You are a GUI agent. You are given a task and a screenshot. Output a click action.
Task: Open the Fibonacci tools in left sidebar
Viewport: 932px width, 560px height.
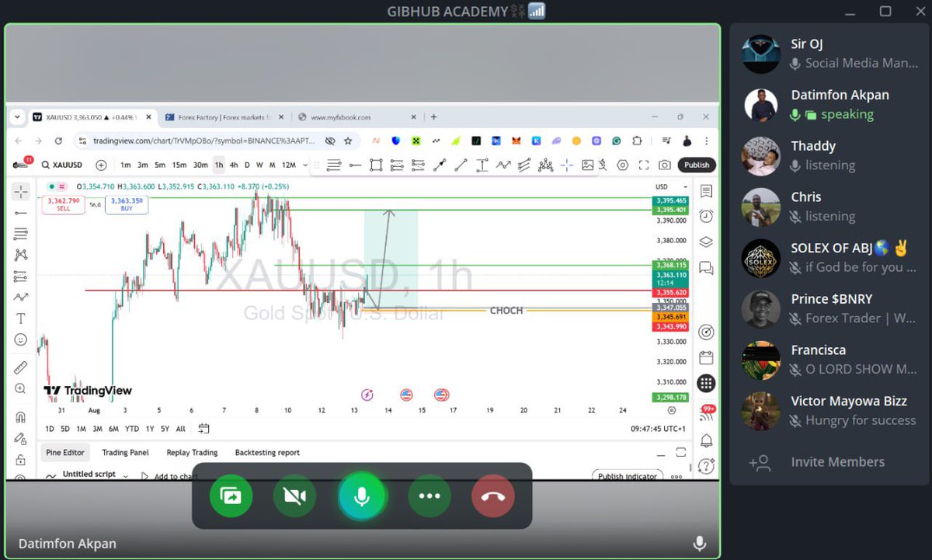[20, 234]
